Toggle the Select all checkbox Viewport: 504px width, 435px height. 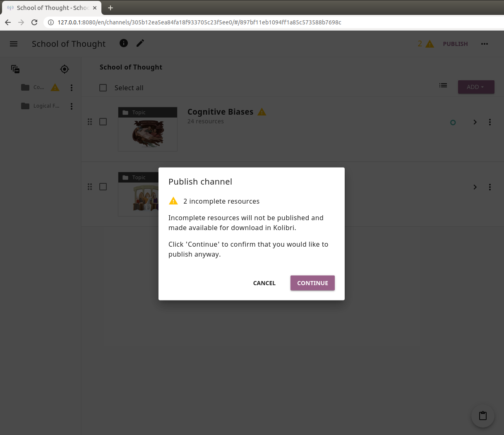pos(103,88)
